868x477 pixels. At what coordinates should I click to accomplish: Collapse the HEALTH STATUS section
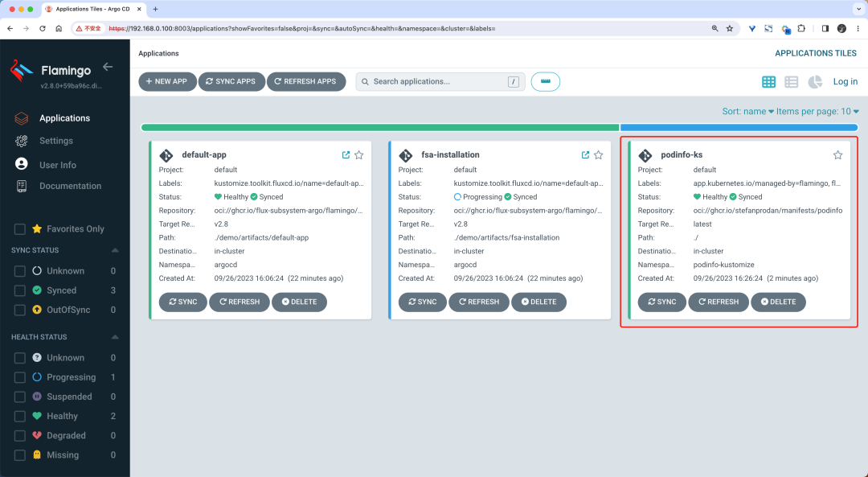tap(115, 337)
